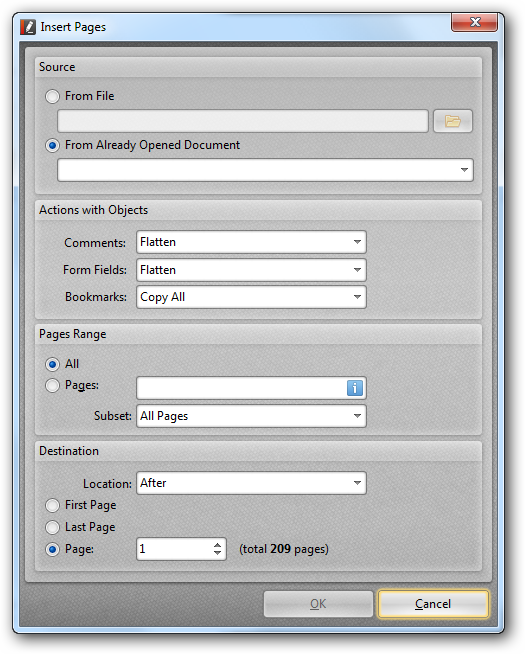Expand the opened document selection dropdown
Image resolution: width=525 pixels, height=654 pixels.
(265, 170)
